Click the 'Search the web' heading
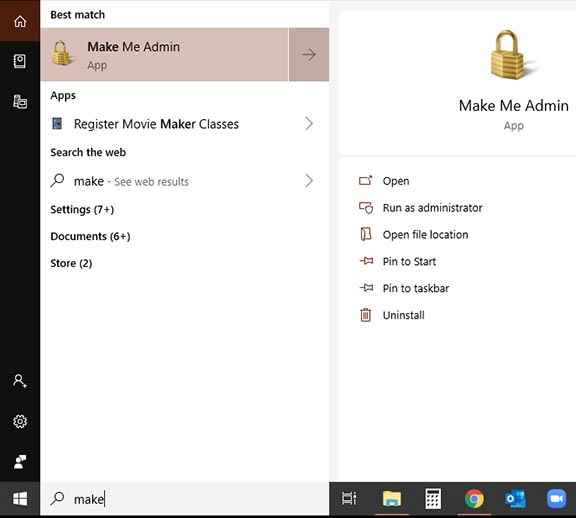Viewport: 576px width, 518px height. (88, 152)
